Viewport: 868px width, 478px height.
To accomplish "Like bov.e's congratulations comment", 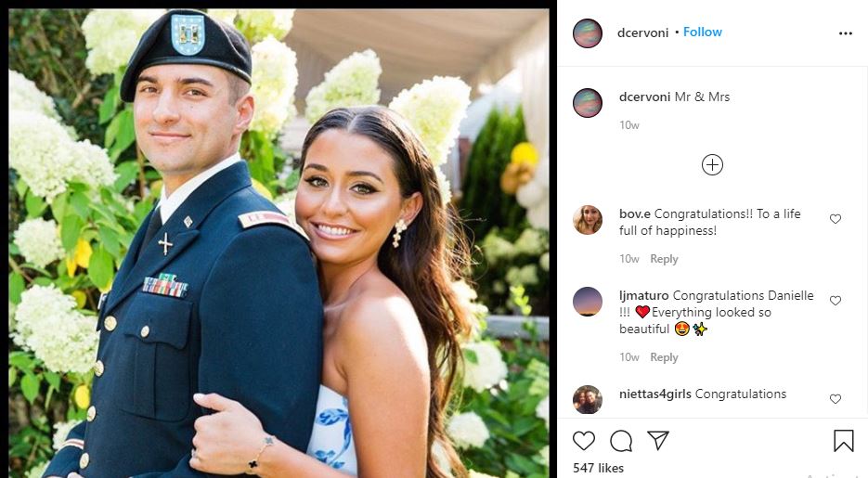I will pos(836,219).
